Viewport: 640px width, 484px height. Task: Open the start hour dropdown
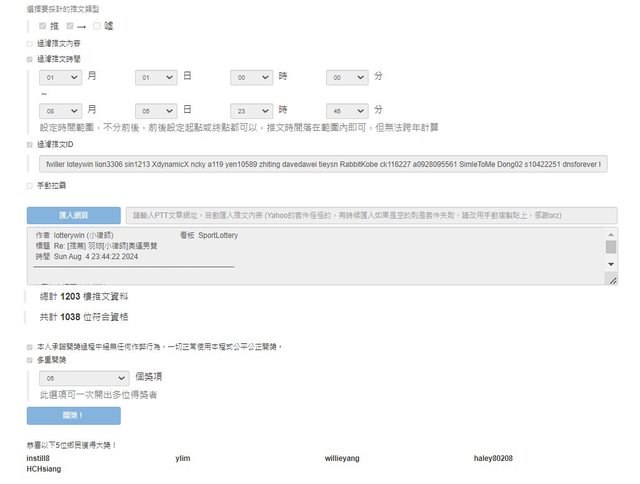(251, 76)
